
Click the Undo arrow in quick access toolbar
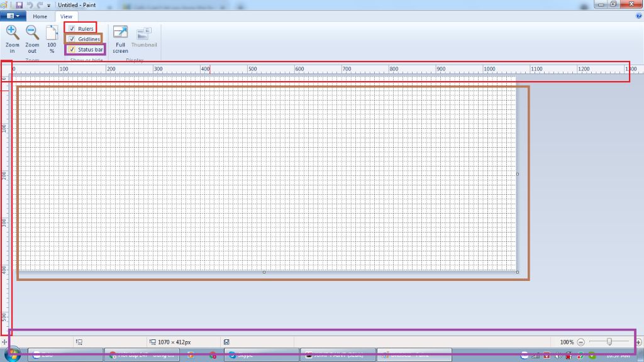pyautogui.click(x=30, y=4)
